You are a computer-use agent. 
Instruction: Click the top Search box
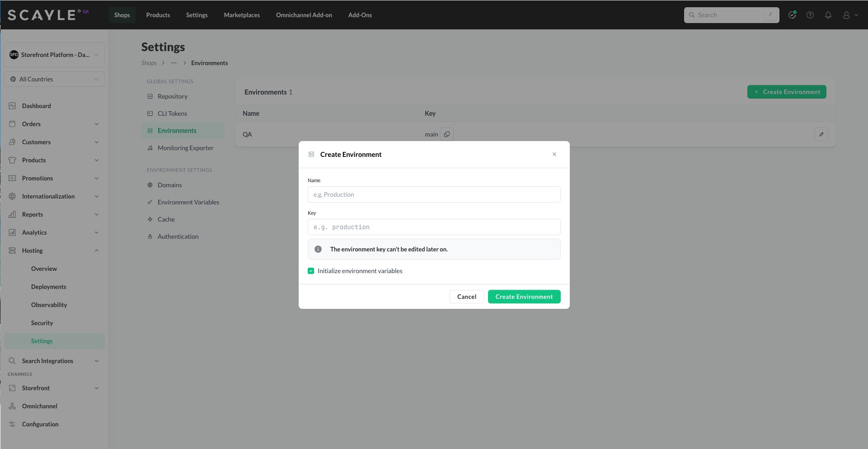pos(732,15)
